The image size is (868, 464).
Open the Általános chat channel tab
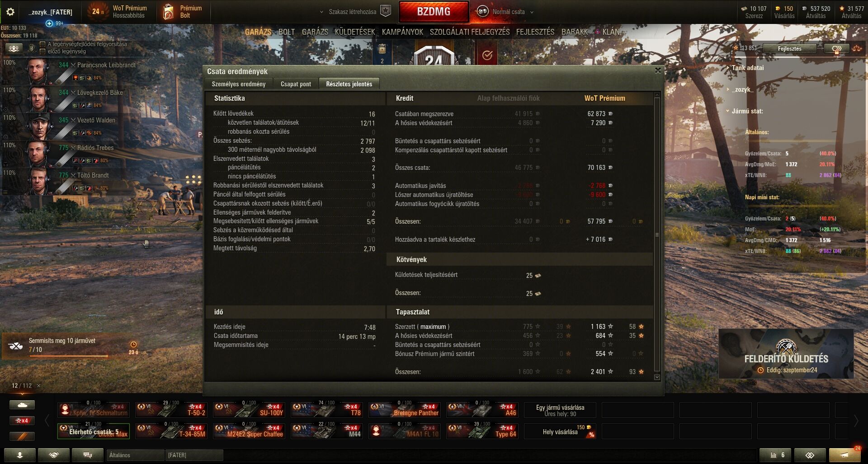click(x=135, y=455)
